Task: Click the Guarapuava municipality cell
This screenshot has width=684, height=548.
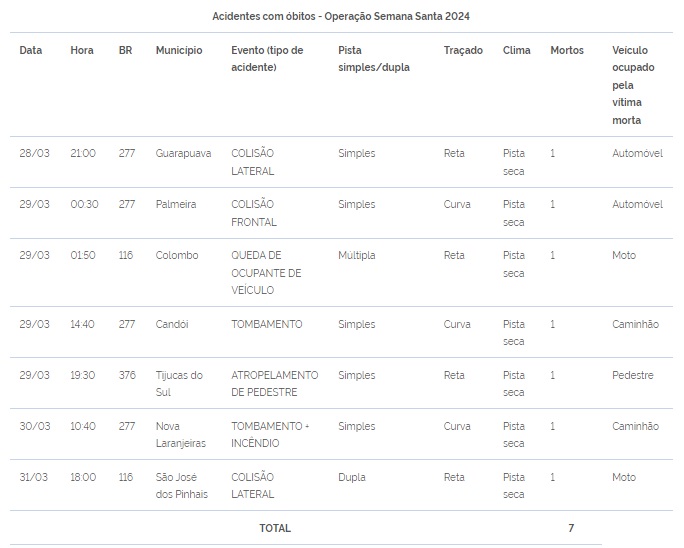Action: [184, 153]
